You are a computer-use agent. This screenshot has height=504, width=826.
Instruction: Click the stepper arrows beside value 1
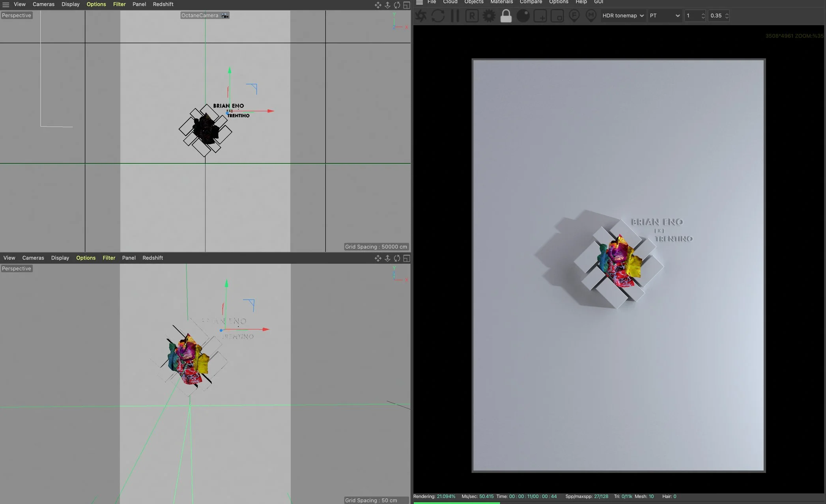pyautogui.click(x=703, y=16)
